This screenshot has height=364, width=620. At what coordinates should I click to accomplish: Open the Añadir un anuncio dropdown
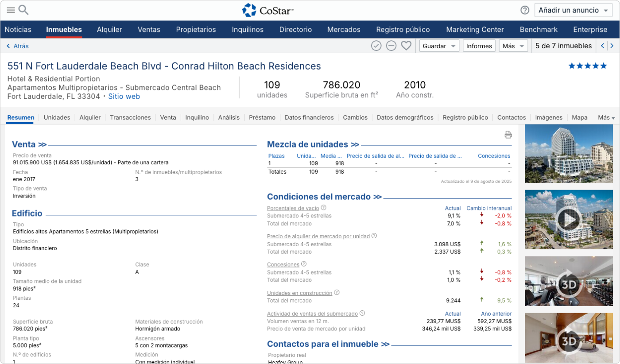573,10
